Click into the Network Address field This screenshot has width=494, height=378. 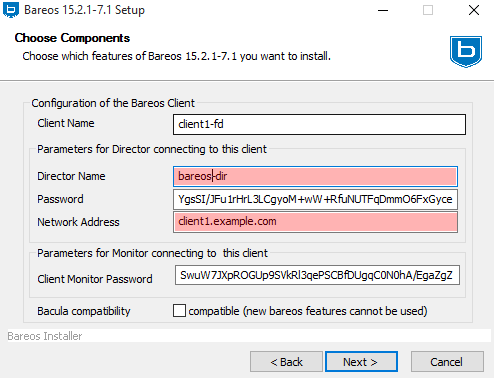(x=315, y=222)
